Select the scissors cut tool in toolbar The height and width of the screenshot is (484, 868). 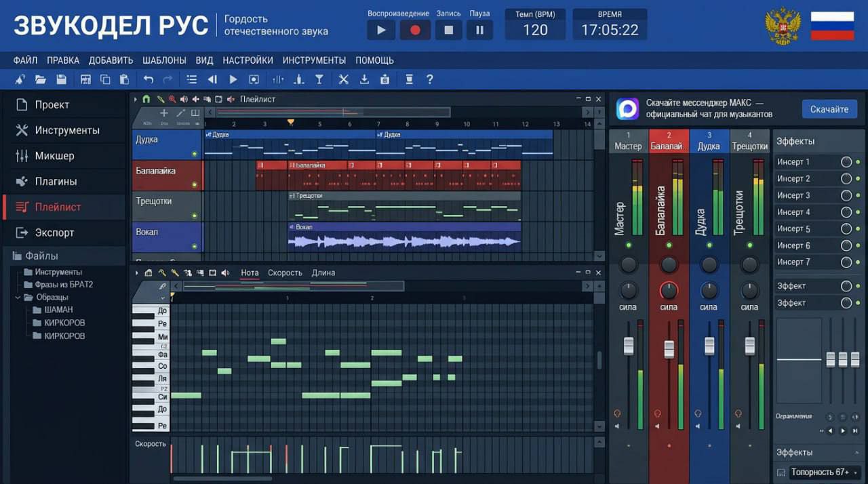point(343,79)
